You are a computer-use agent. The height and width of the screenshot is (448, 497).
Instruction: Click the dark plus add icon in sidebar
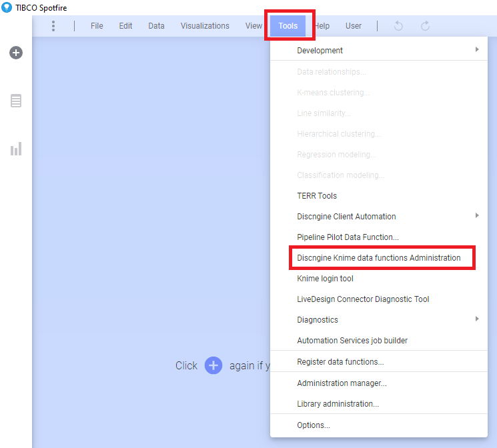click(x=16, y=53)
